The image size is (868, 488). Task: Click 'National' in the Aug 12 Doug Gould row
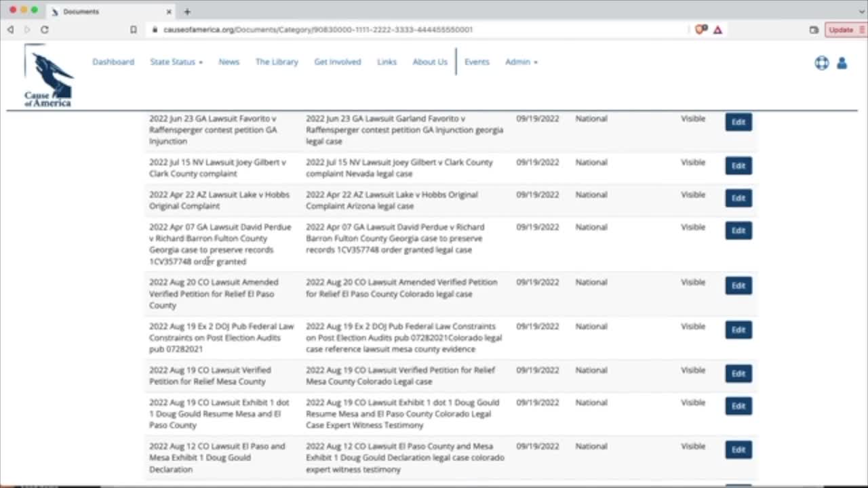[591, 446]
